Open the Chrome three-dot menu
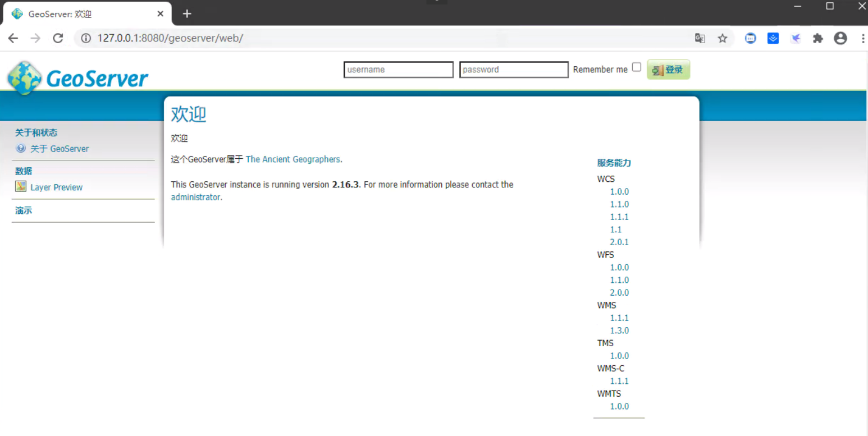868x436 pixels. coord(863,38)
